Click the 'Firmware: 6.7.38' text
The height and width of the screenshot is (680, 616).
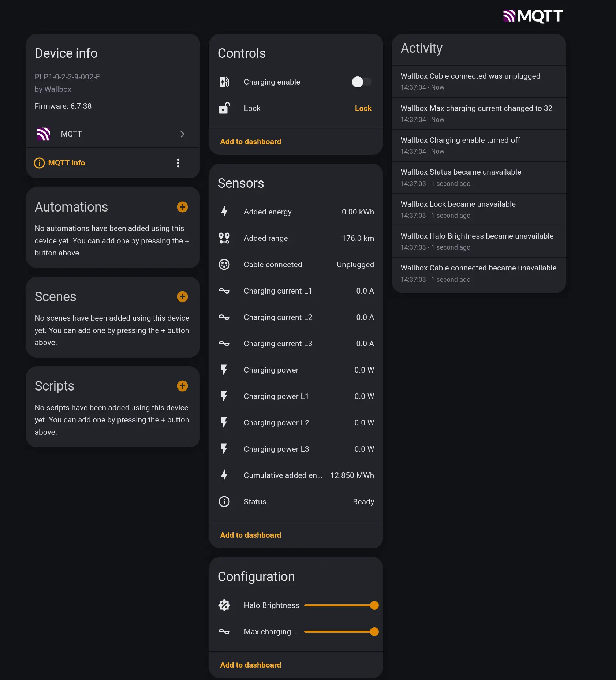click(63, 106)
